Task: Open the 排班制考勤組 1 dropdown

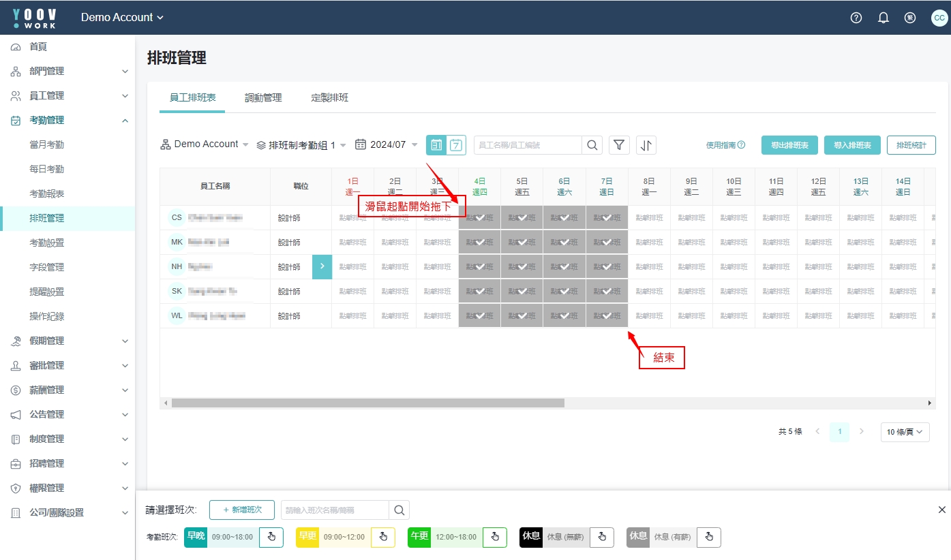Action: tap(301, 145)
